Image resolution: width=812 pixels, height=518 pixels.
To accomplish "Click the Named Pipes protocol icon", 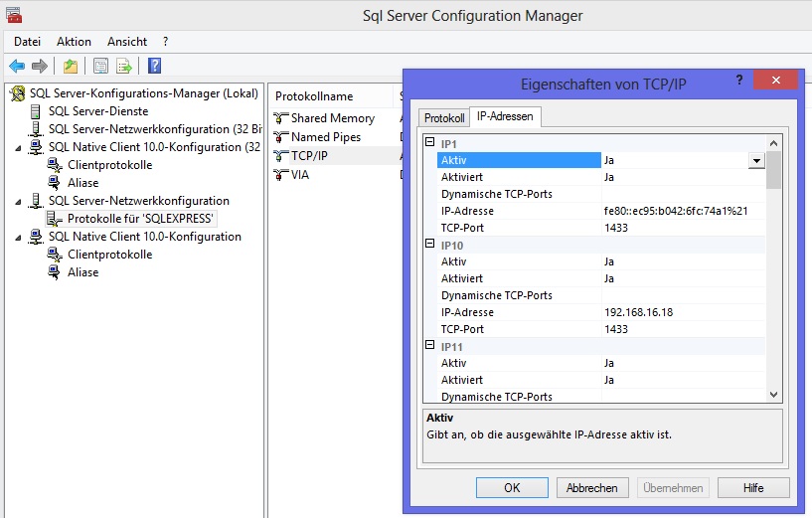I will tap(280, 137).
